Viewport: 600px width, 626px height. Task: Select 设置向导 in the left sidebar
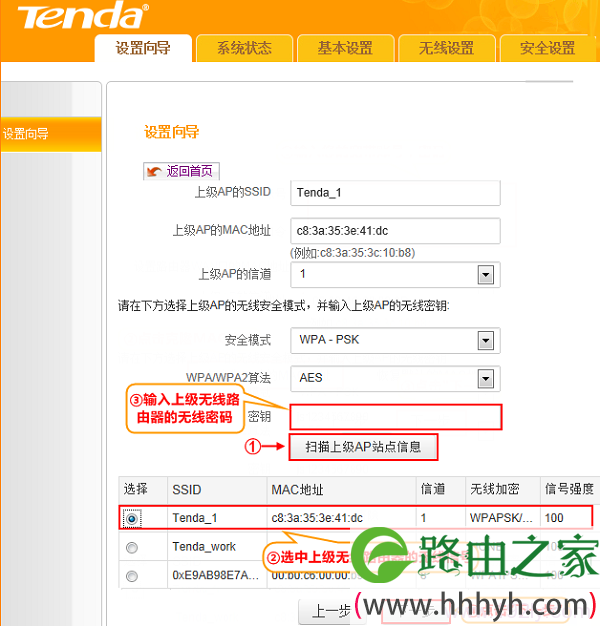tap(51, 134)
